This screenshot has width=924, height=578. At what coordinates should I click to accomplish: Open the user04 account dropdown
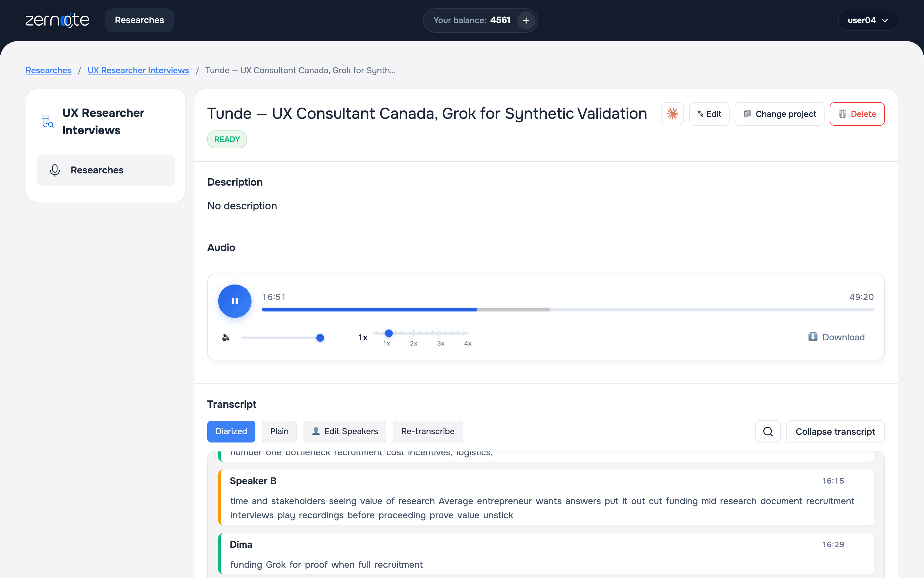[x=868, y=20]
